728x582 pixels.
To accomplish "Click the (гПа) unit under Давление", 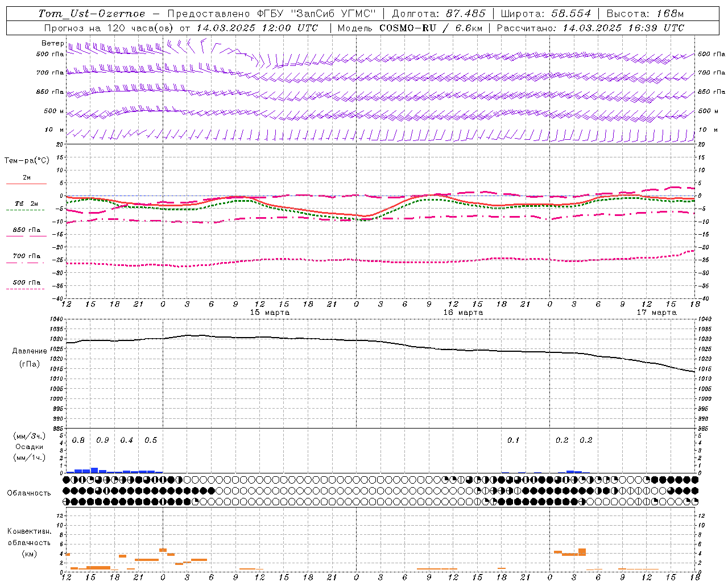I will pos(30,364).
